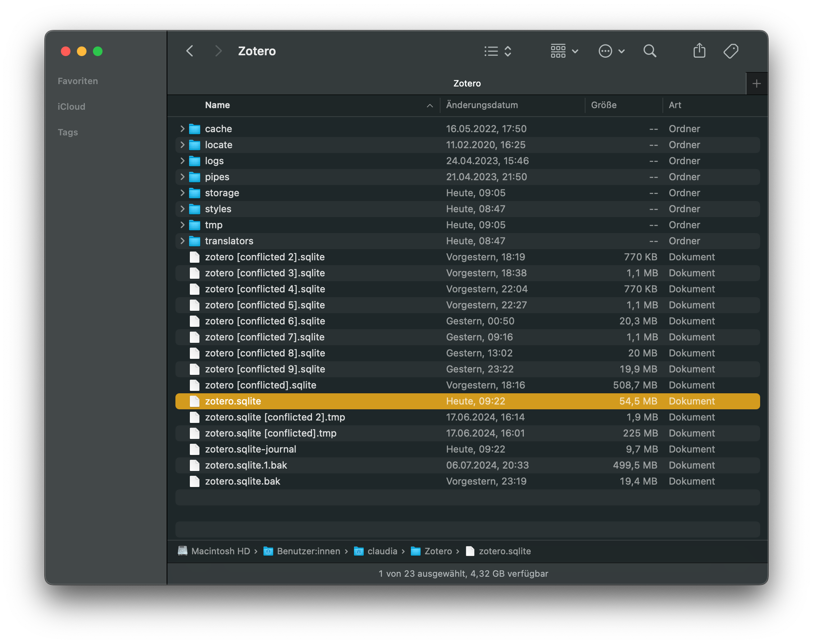
Task: Toggle Name column sort direction
Action: [429, 106]
